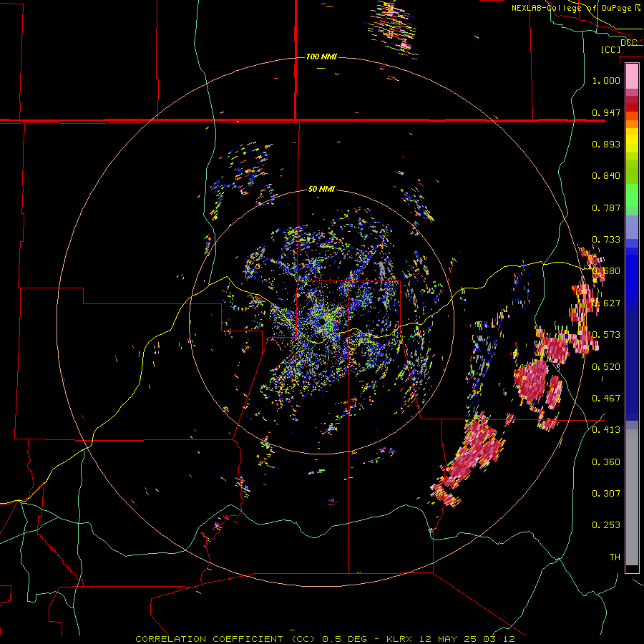The width and height of the screenshot is (644, 644).
Task: Click the Correlation Coefficient caption at bottom
Action: click(325, 639)
